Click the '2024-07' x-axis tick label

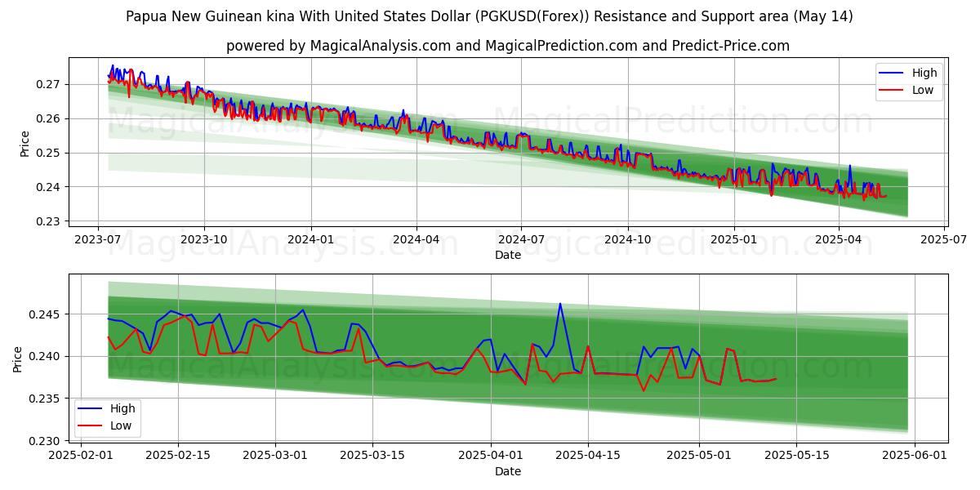521,239
